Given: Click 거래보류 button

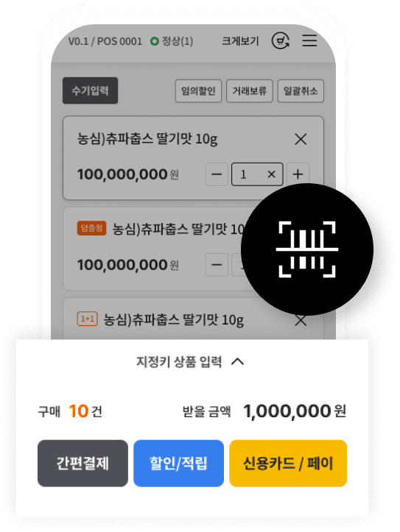Looking at the screenshot, I should [250, 91].
